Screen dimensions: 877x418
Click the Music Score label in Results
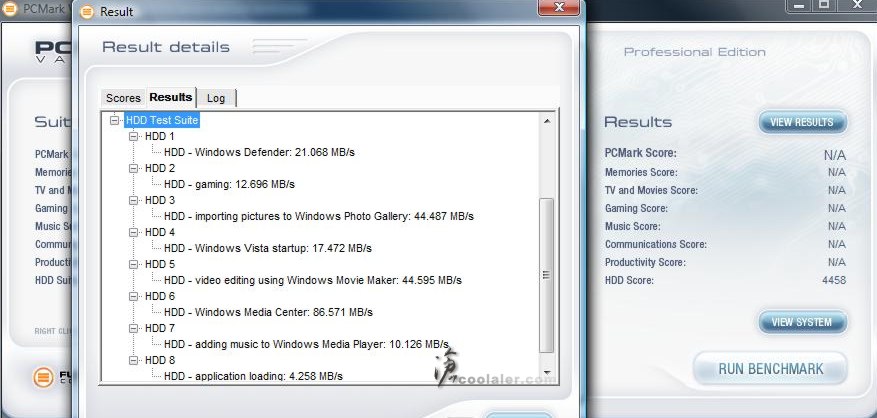pos(633,226)
